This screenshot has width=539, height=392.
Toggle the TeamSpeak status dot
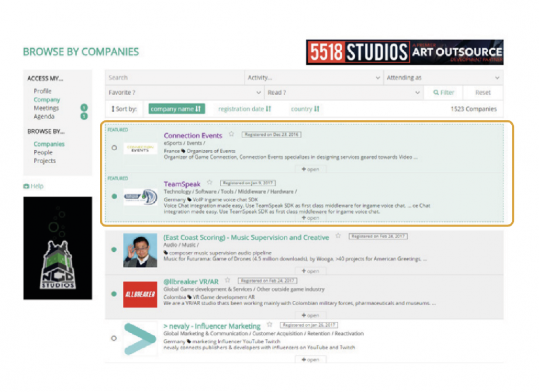[115, 196]
